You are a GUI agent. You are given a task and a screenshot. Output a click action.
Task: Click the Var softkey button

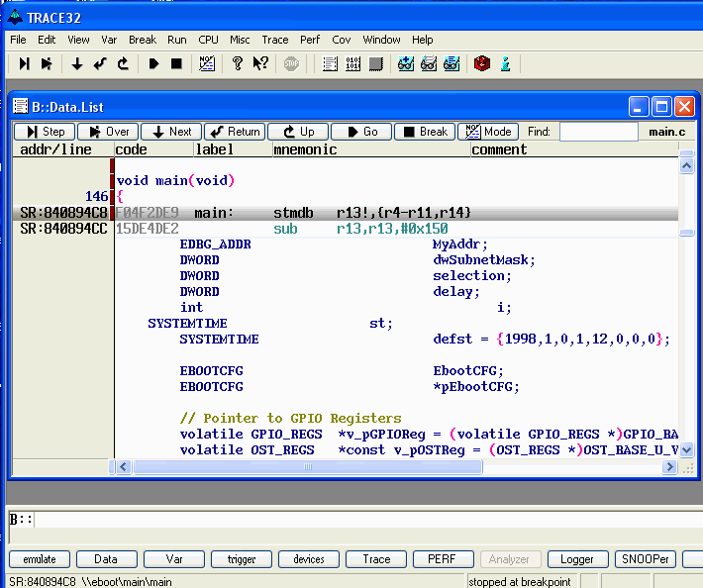pyautogui.click(x=174, y=559)
